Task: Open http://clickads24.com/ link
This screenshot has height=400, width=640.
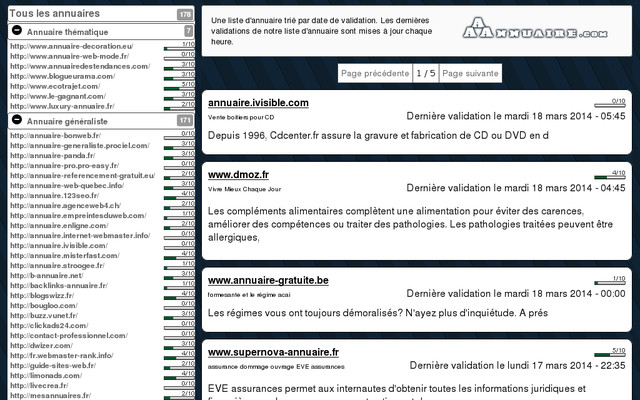Action: (49, 326)
